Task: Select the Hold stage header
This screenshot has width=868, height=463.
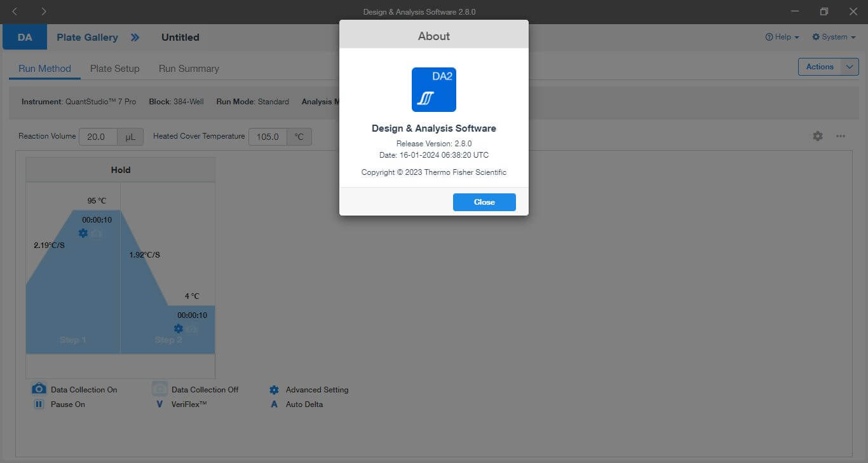Action: click(x=121, y=170)
